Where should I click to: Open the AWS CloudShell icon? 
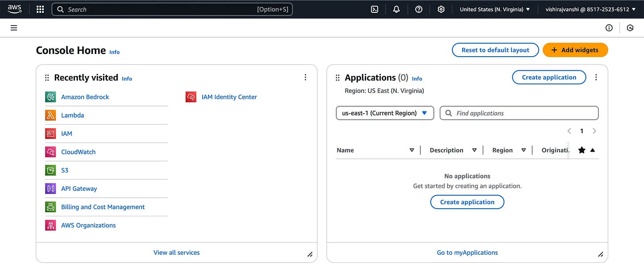375,9
